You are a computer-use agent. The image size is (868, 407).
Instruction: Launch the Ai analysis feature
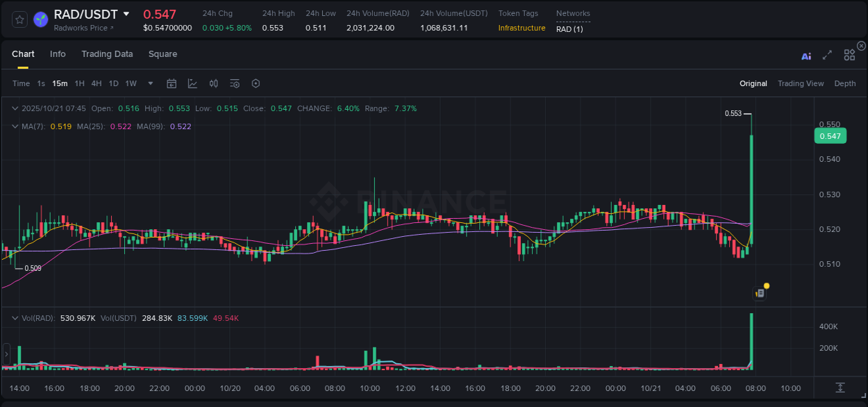click(806, 56)
